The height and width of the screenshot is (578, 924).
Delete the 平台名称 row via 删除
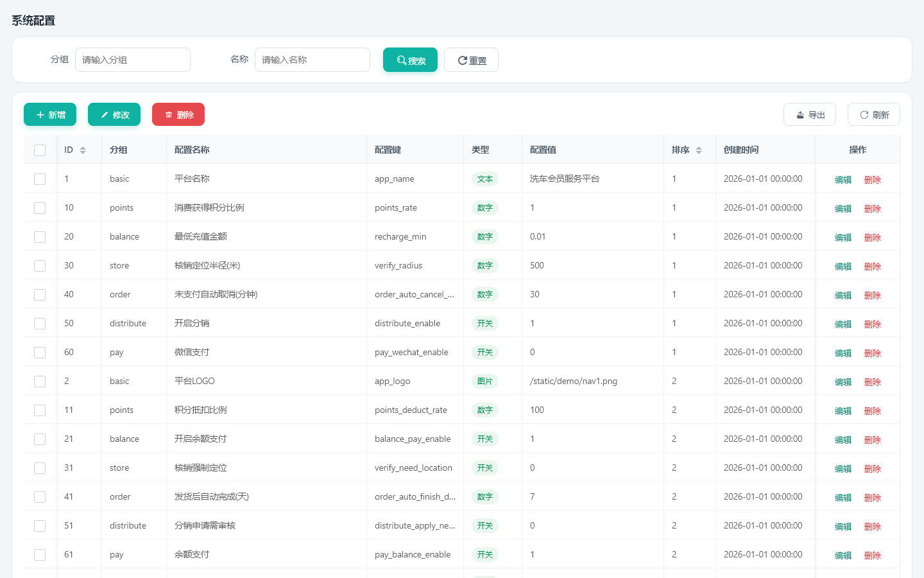pos(873,180)
